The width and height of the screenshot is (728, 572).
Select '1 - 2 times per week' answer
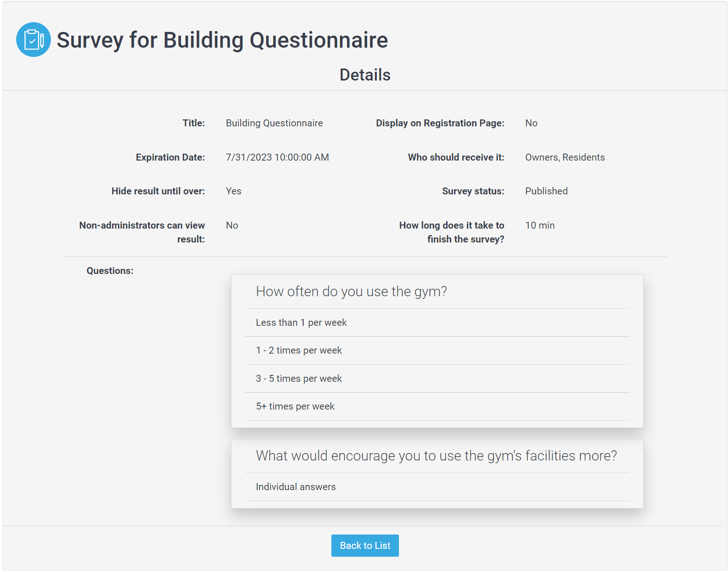click(x=437, y=350)
